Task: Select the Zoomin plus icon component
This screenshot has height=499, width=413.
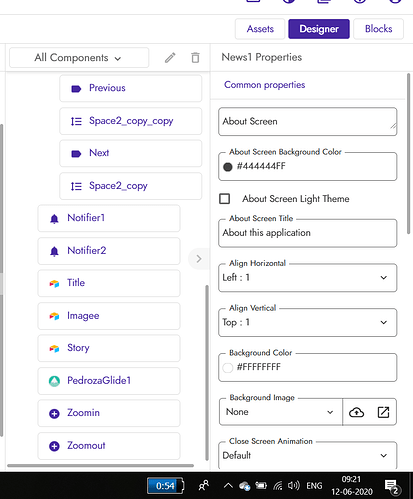Action: point(54,413)
